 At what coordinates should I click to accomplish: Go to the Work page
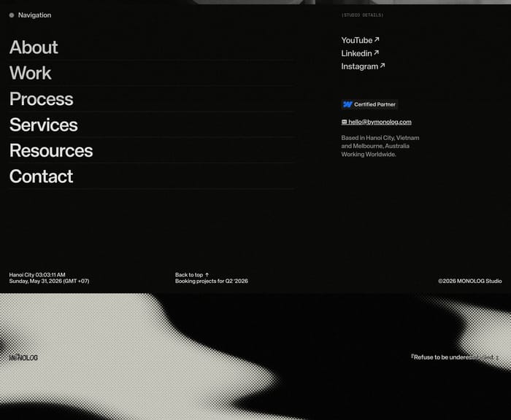click(x=31, y=73)
